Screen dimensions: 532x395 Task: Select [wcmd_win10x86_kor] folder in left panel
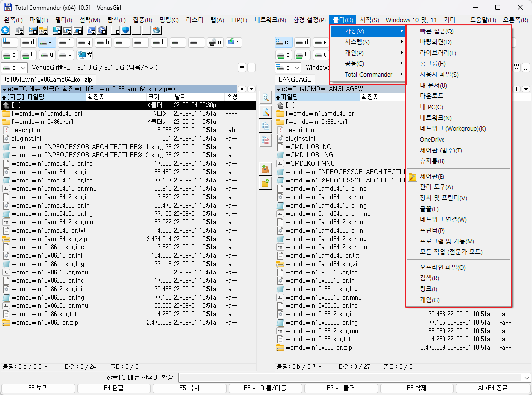coord(129,122)
